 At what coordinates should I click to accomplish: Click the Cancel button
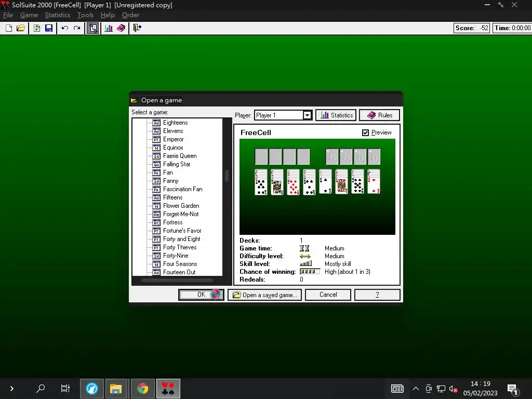pyautogui.click(x=328, y=295)
